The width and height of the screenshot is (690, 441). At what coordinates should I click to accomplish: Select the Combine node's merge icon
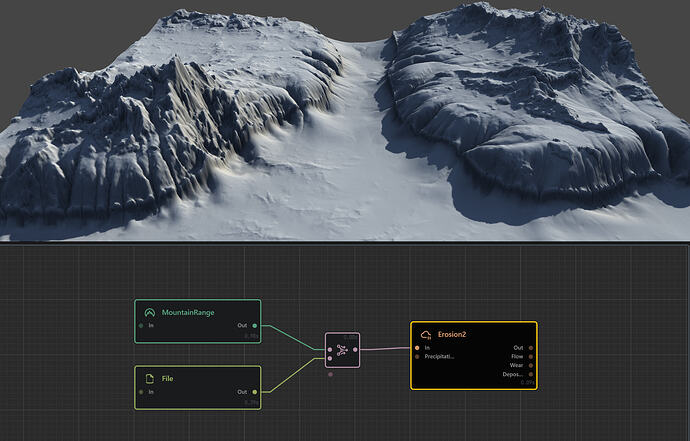click(x=342, y=350)
